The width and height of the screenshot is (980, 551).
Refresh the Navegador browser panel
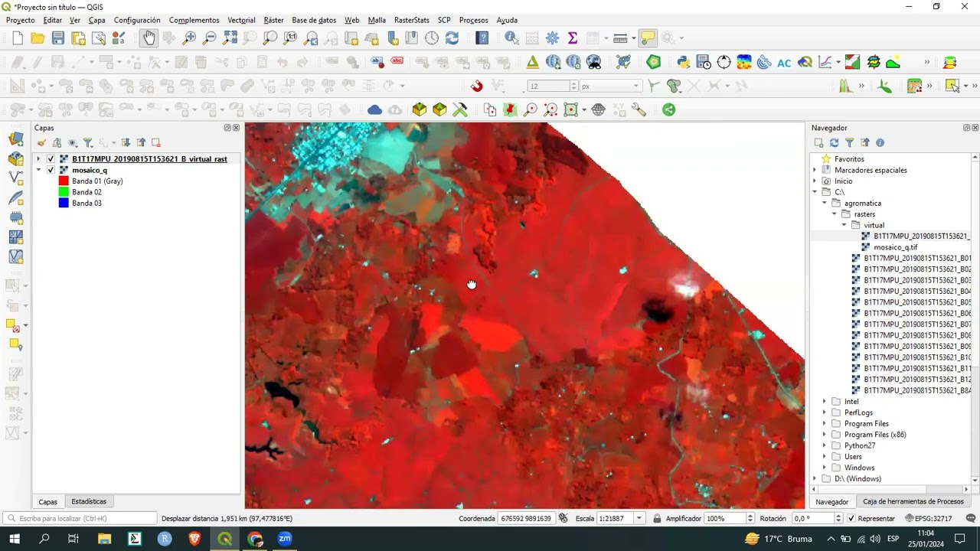pos(834,142)
